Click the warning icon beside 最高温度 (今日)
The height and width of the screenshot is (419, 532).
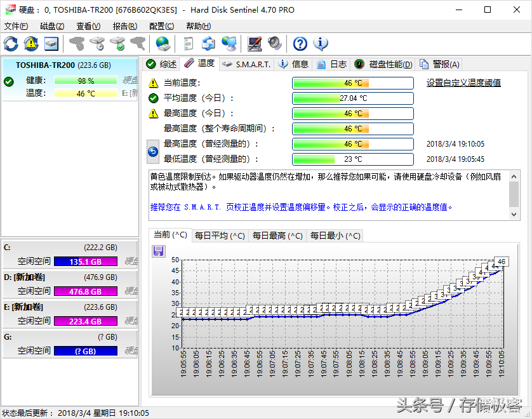coord(154,113)
